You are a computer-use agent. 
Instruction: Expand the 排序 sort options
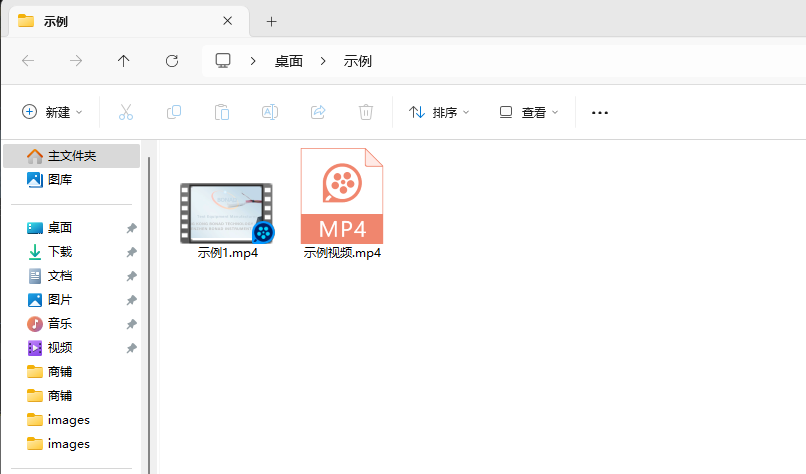[439, 112]
